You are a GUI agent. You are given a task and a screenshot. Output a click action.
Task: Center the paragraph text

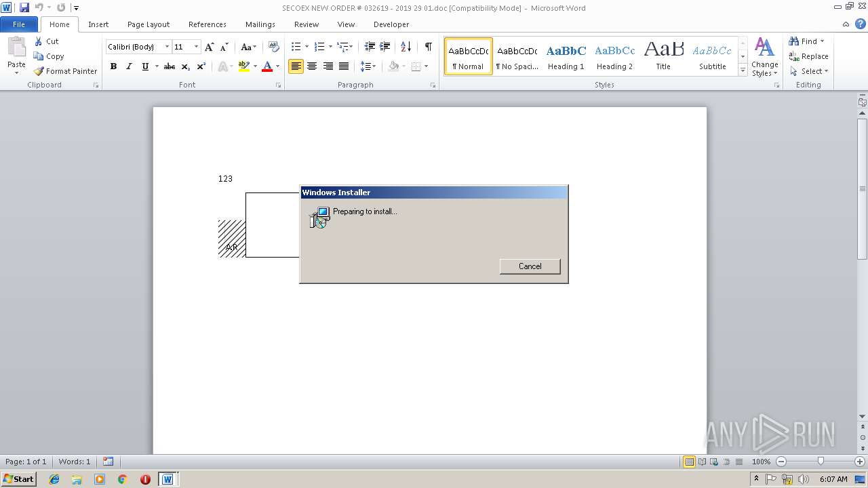click(312, 66)
